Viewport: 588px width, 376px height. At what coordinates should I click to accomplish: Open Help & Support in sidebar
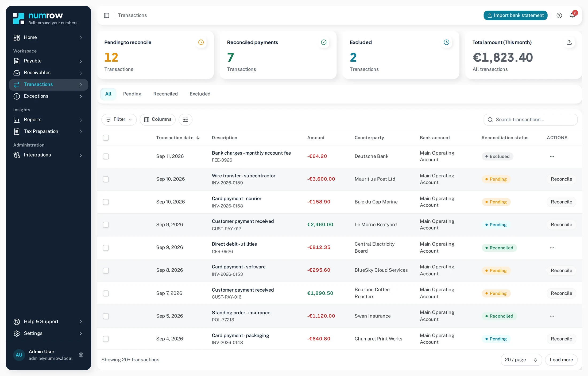[x=48, y=322]
